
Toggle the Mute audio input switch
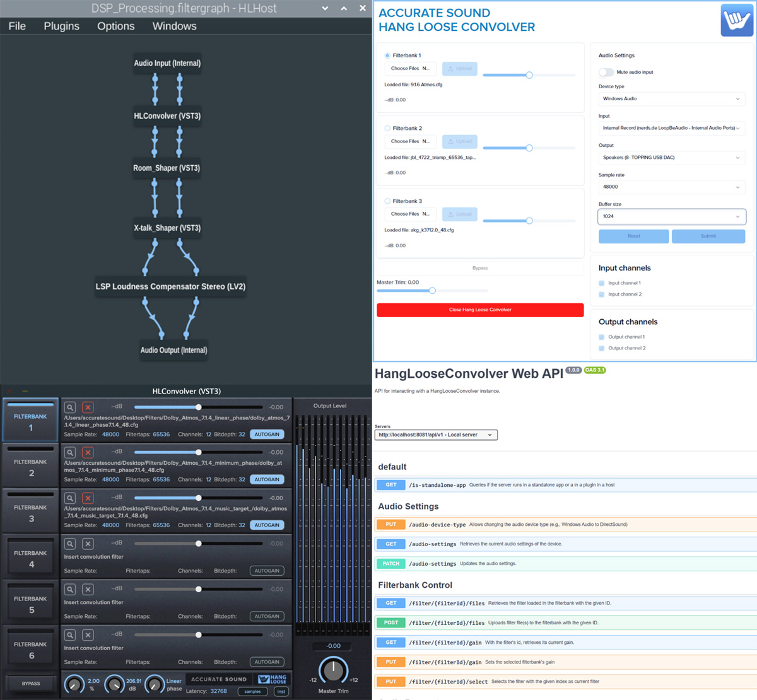point(606,72)
